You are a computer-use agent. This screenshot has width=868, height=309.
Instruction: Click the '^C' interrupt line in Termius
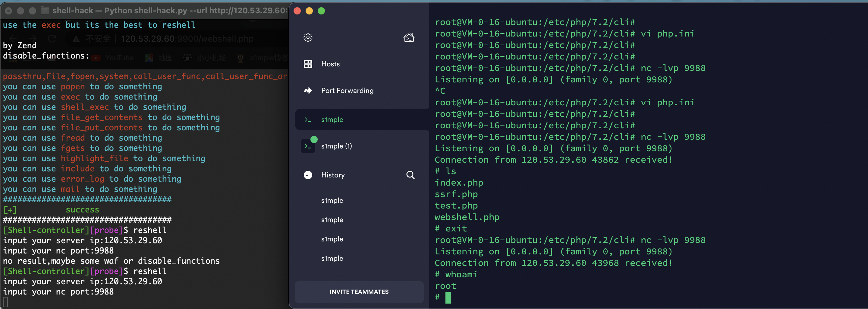coord(440,91)
